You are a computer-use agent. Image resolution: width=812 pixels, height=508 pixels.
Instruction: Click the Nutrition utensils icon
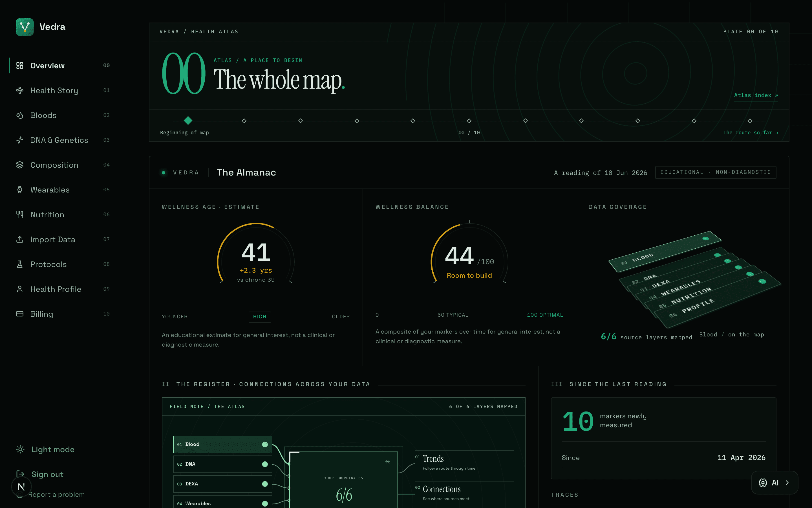[x=20, y=215]
